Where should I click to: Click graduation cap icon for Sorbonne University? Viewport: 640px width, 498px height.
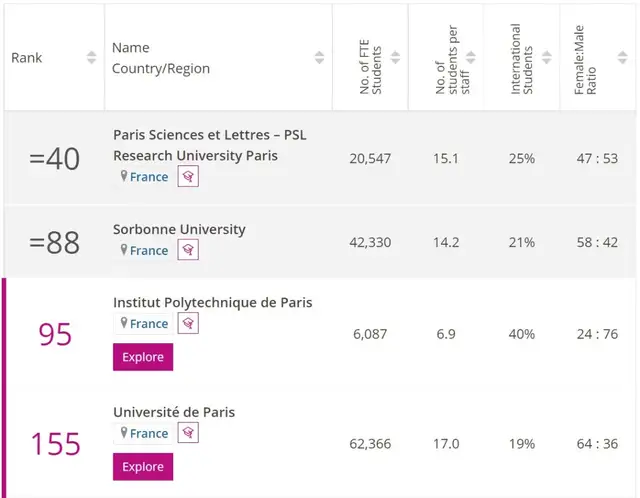[188, 250]
